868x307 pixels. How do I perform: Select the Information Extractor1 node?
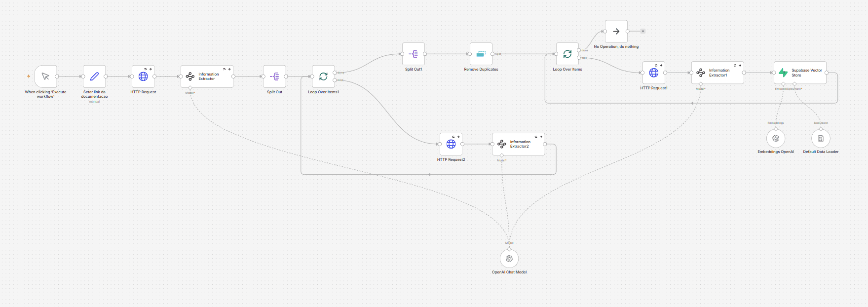click(x=717, y=73)
